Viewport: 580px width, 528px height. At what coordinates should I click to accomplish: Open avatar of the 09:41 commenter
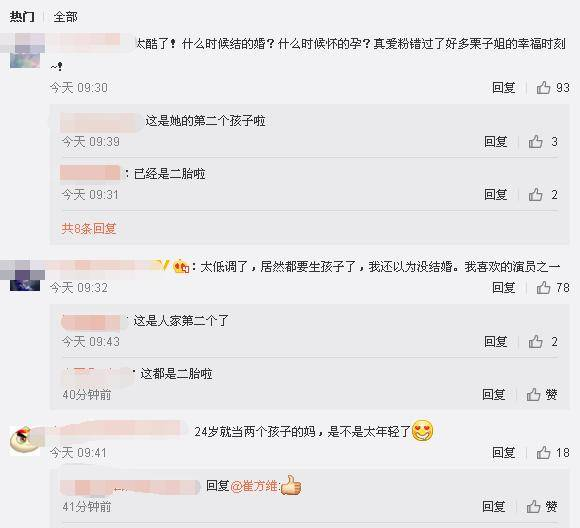[25, 440]
